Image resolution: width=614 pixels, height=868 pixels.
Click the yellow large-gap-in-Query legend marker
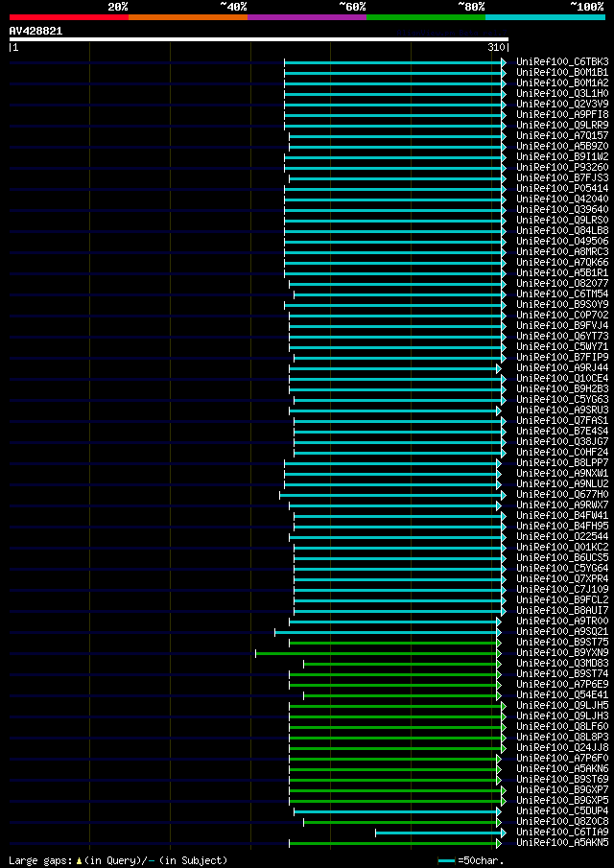80,860
